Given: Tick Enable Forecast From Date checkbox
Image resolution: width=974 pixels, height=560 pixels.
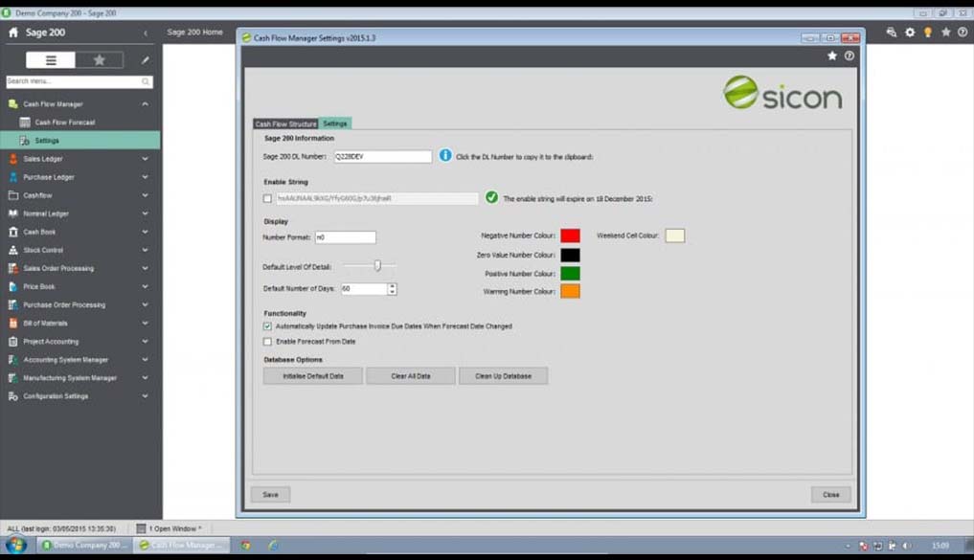Looking at the screenshot, I should click(x=268, y=342).
